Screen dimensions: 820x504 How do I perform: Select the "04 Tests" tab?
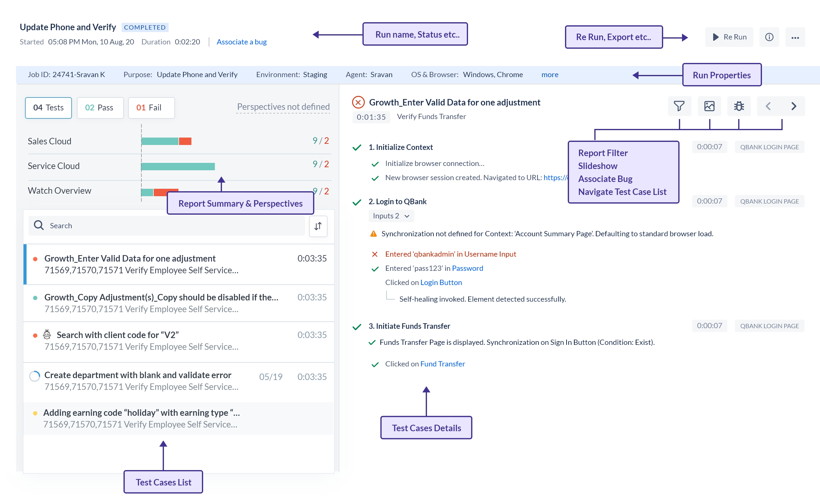pos(48,108)
